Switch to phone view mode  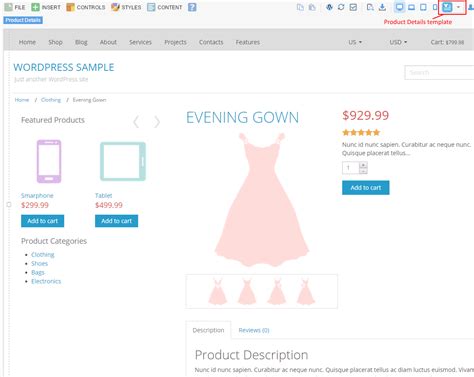tap(435, 7)
